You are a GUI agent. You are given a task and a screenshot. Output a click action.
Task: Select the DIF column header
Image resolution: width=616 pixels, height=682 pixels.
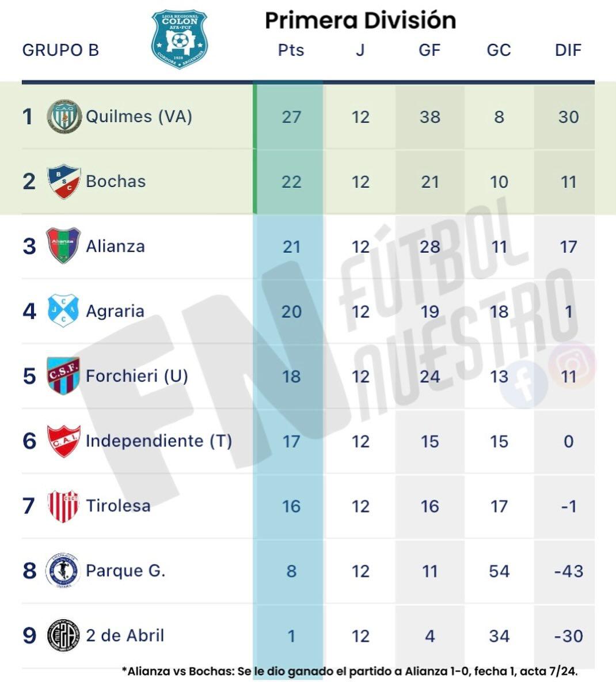tap(568, 50)
